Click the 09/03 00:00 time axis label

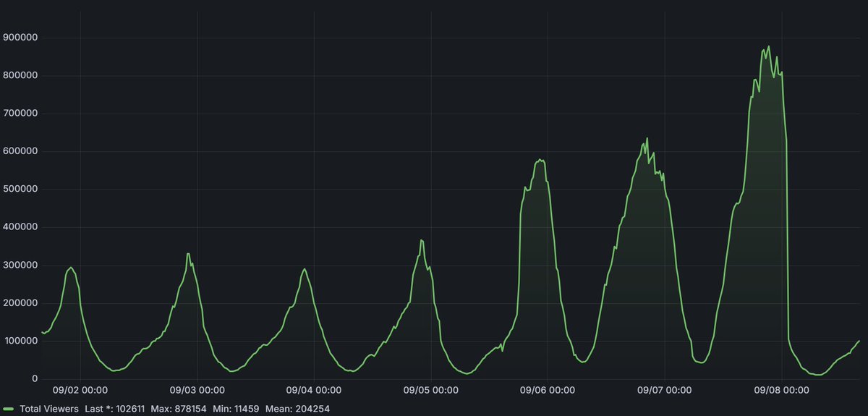pos(197,391)
